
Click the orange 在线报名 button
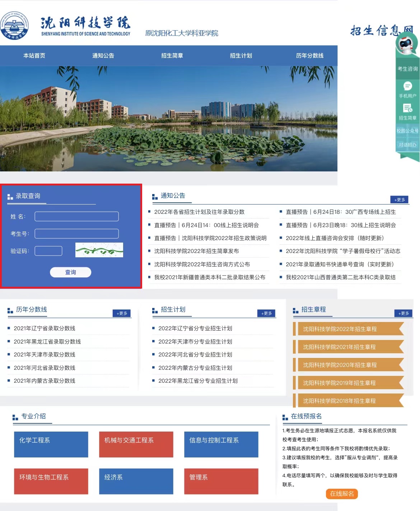coord(342,494)
